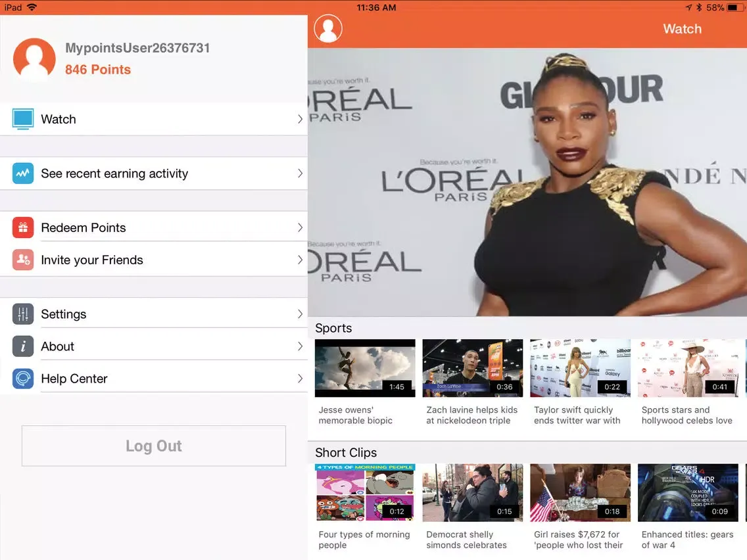The width and height of the screenshot is (747, 560).
Task: Tap the Invite your Friends people icon
Action: (x=23, y=260)
